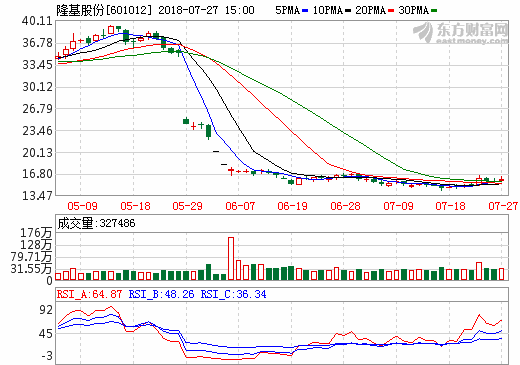
Task: Click the volume axis value 79.71万
Action: tap(32, 257)
